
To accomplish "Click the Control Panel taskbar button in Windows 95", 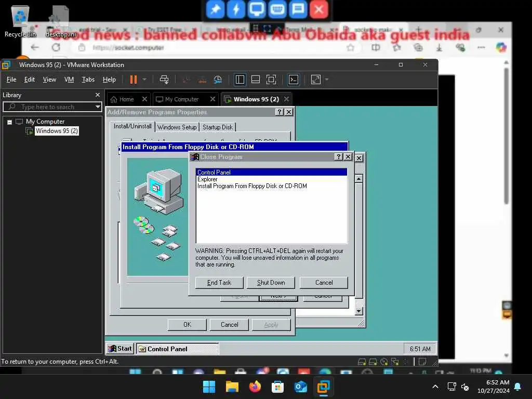I will click(177, 349).
